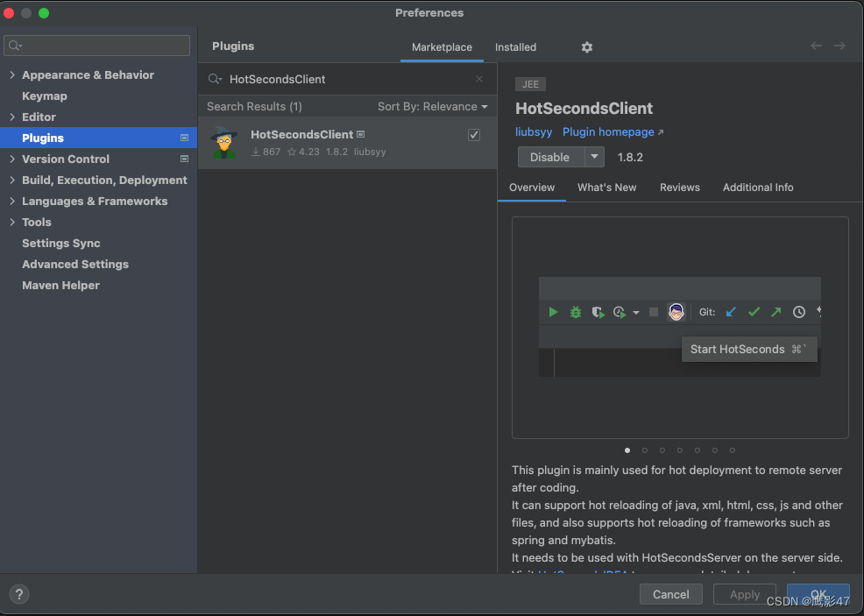Expand the Appearance & Behavior section
Screen dimensions: 864x616
tap(12, 74)
